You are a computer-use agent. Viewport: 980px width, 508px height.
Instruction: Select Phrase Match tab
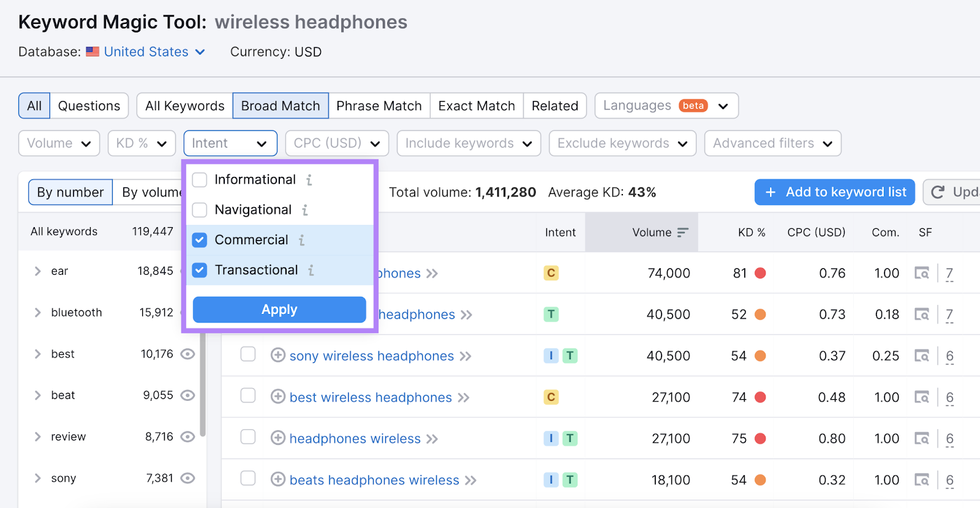pyautogui.click(x=379, y=106)
